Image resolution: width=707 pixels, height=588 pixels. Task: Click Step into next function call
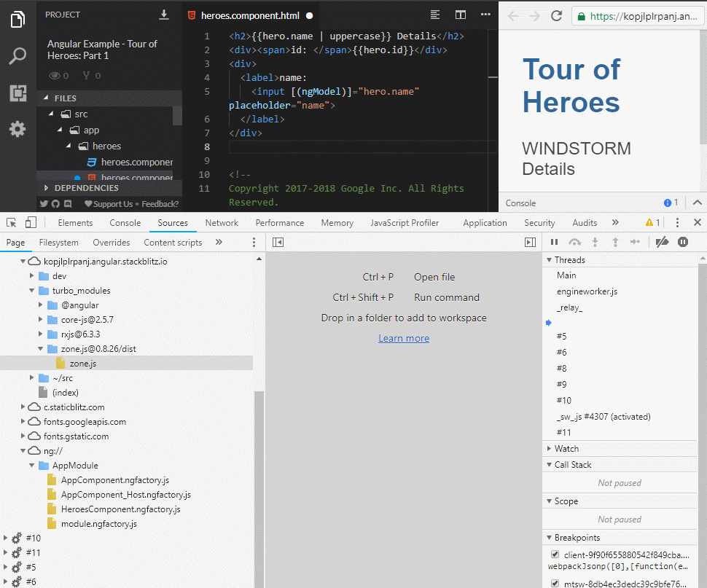(595, 243)
